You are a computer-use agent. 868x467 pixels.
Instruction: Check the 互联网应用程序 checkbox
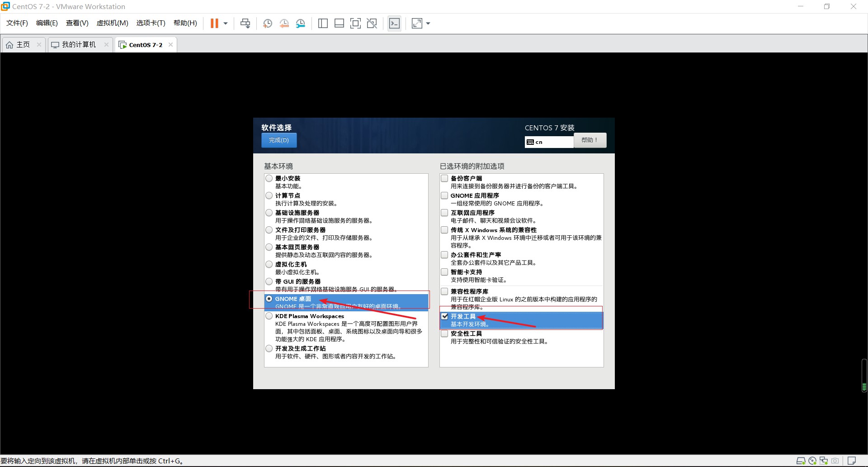(x=444, y=213)
